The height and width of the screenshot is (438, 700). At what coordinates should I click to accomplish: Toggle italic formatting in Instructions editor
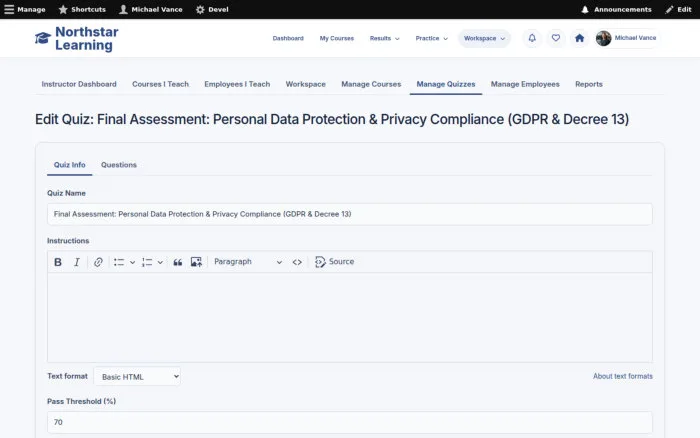77,262
